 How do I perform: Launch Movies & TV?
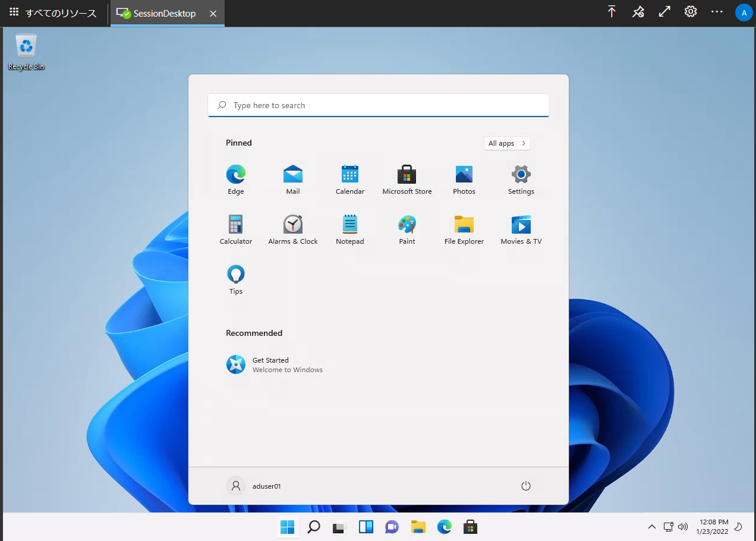pos(521,230)
